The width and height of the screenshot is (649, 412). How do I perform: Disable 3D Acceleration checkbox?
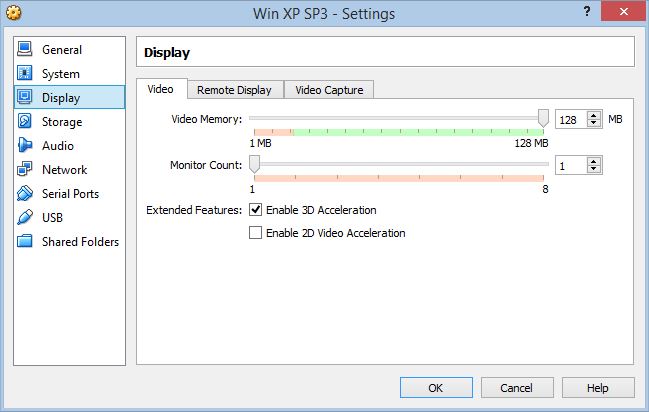click(x=255, y=210)
